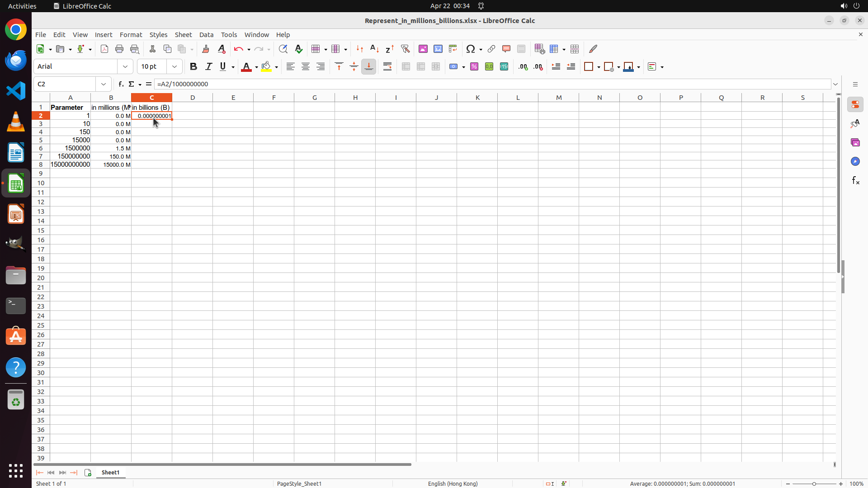
Task: Open the AutoFilter tool
Action: coord(405,49)
